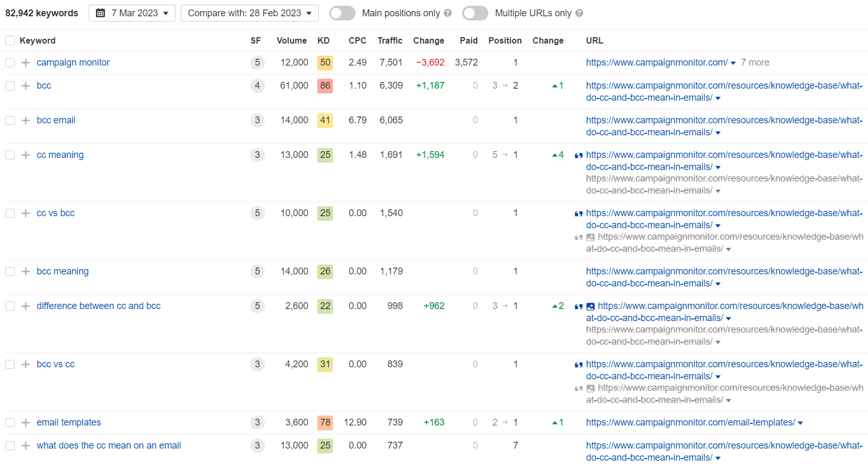Click the plus icon beside bcc keyword

click(x=26, y=86)
